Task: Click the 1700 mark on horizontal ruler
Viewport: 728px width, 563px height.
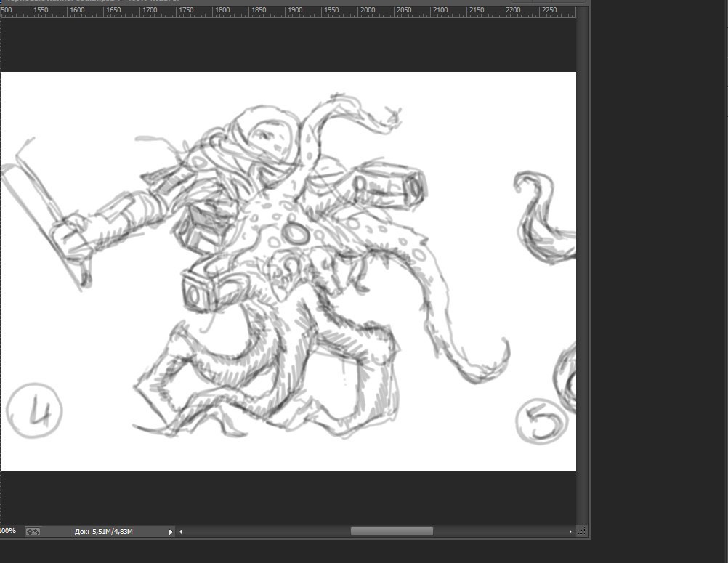Action: 150,11
